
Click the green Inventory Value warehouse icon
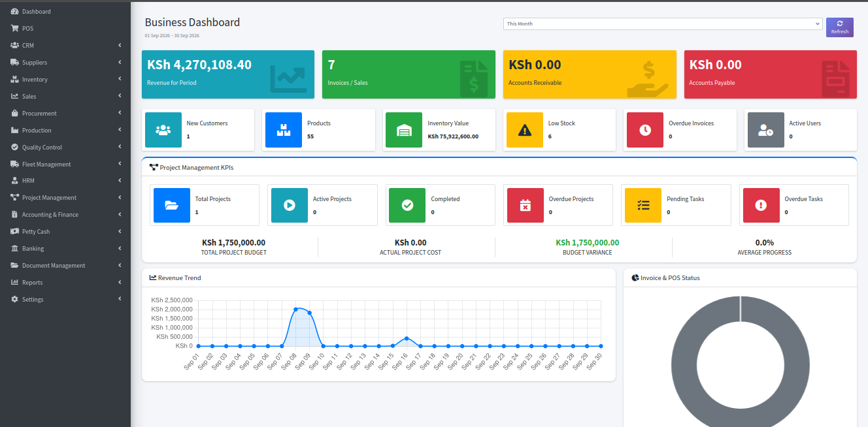(x=404, y=130)
